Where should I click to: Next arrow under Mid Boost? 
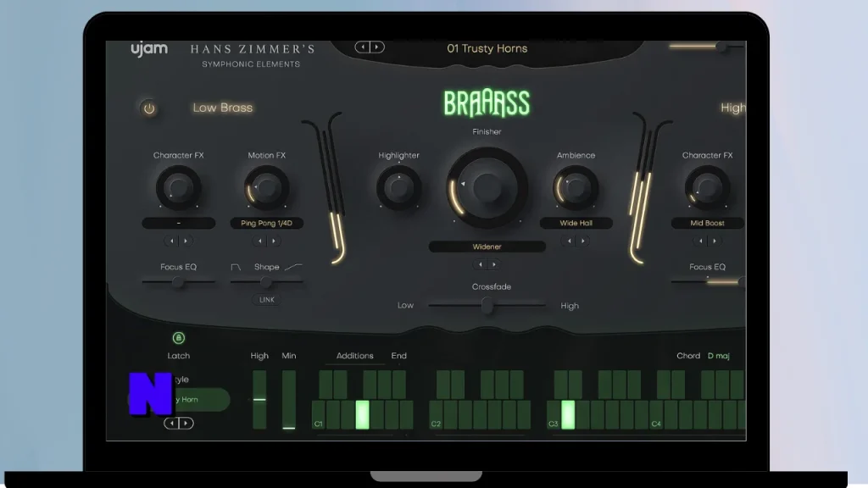pyautogui.click(x=714, y=241)
